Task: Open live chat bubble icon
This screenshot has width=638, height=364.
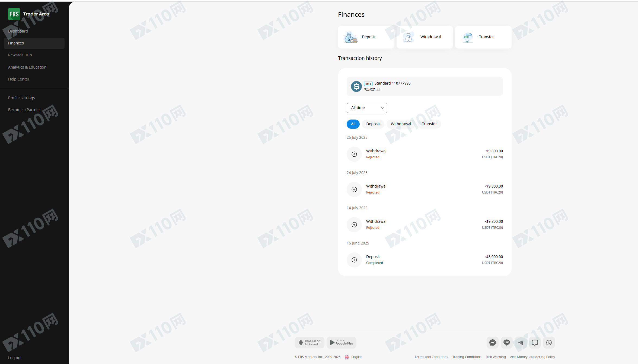Action: tap(535, 343)
